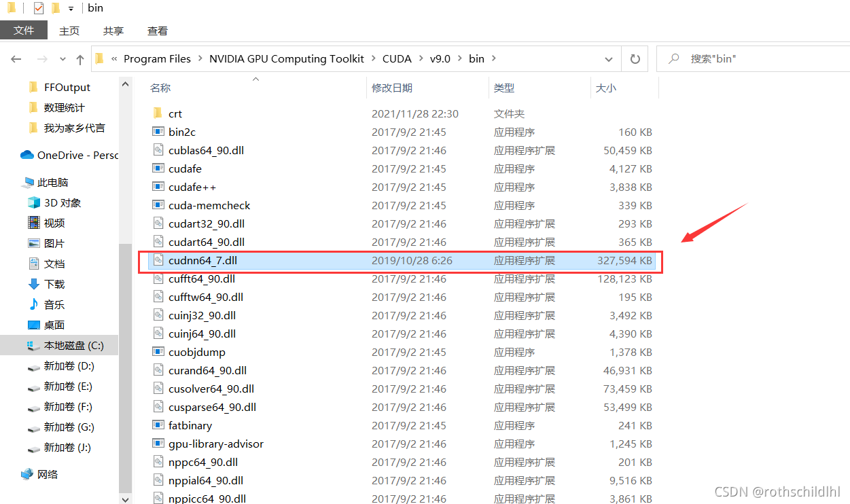Screen dimensions: 850x504
Task: Select 本地磁盘 (C:) drive
Action: 73,345
